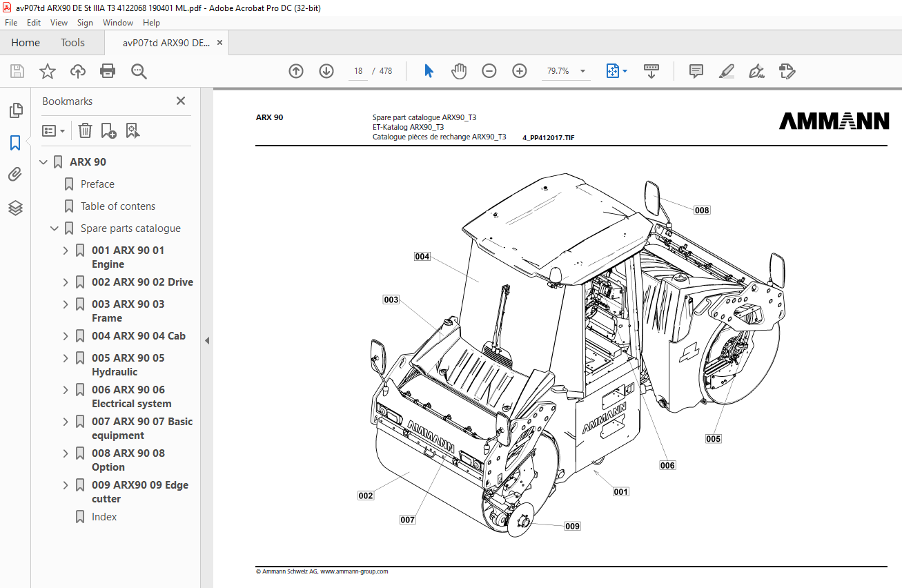Click the Save file icon
Image resolution: width=902 pixels, height=588 pixels.
17,71
